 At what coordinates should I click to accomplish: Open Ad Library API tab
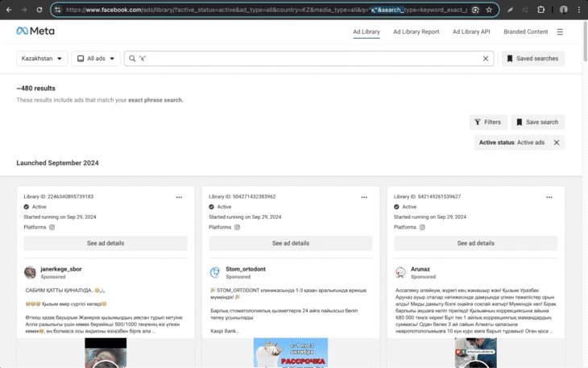[x=471, y=32]
